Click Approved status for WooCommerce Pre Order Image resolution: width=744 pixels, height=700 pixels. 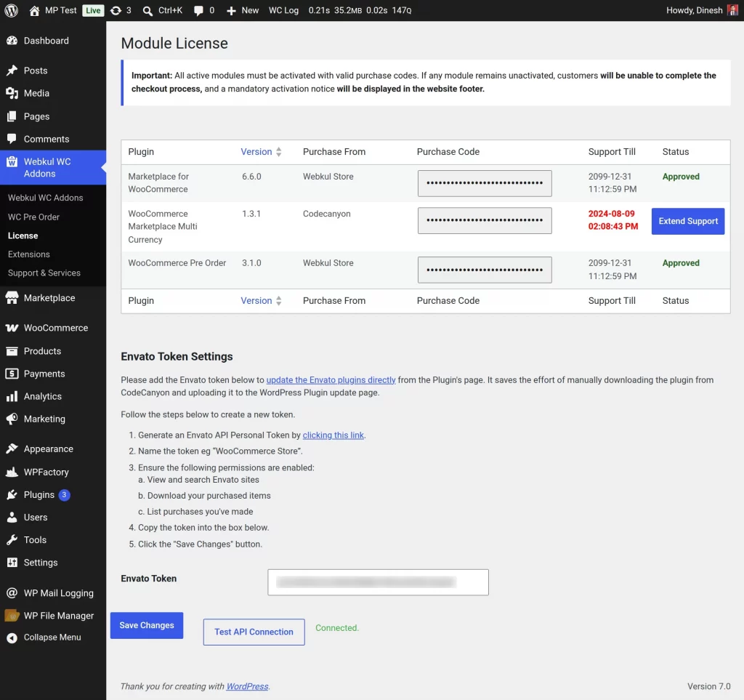tap(681, 263)
